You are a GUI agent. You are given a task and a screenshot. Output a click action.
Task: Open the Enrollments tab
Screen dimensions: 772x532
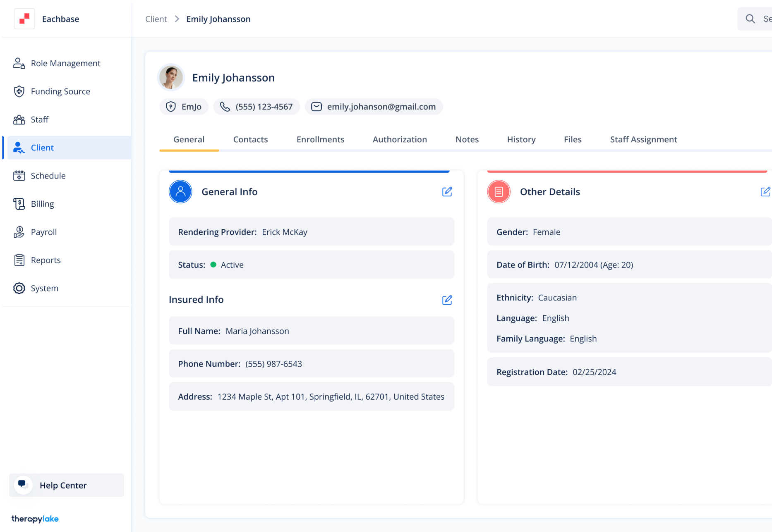pos(320,140)
